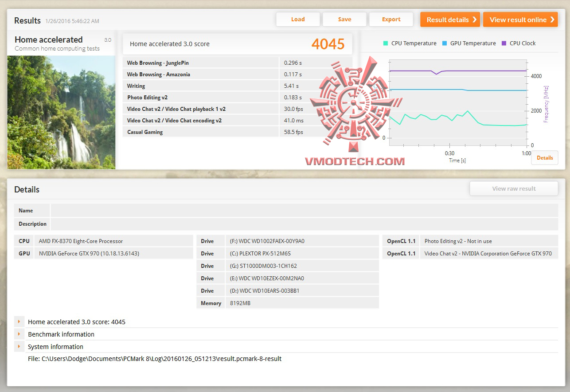Select the 8192MB memory value
This screenshot has width=570, height=392.
point(240,303)
